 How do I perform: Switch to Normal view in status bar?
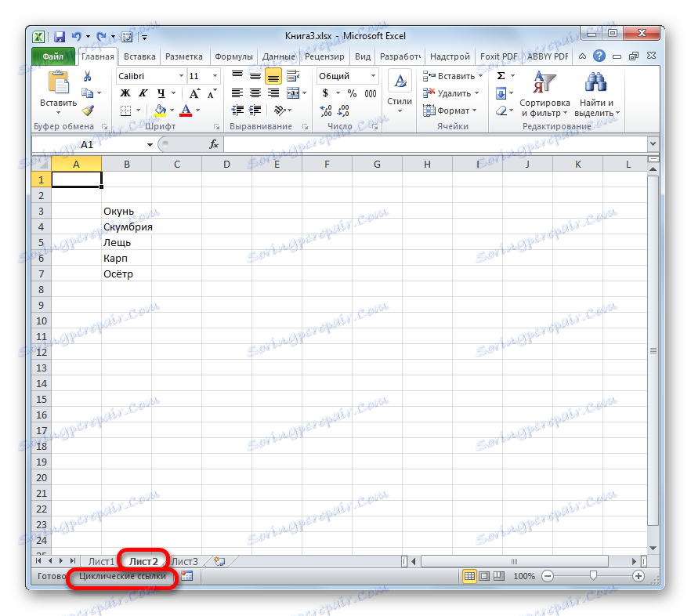(x=469, y=576)
